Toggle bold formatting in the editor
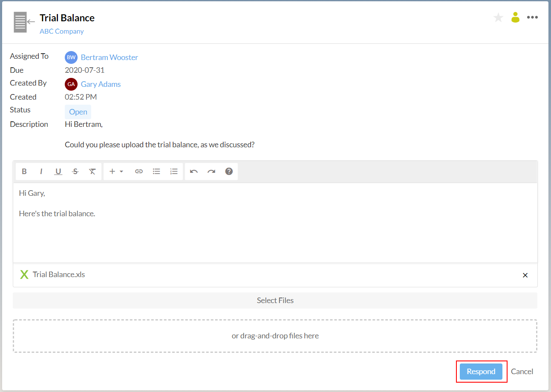Screen dimensions: 551x392 [x=24, y=171]
